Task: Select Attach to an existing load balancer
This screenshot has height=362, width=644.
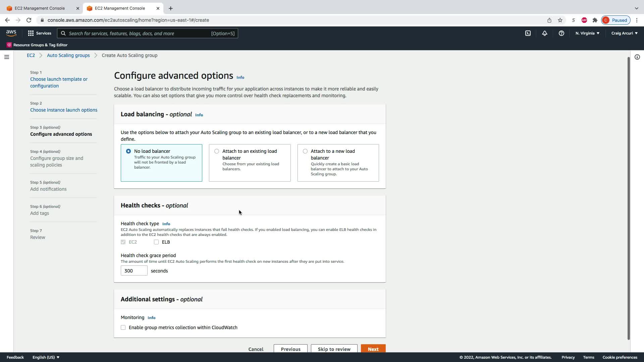Action: pyautogui.click(x=217, y=151)
